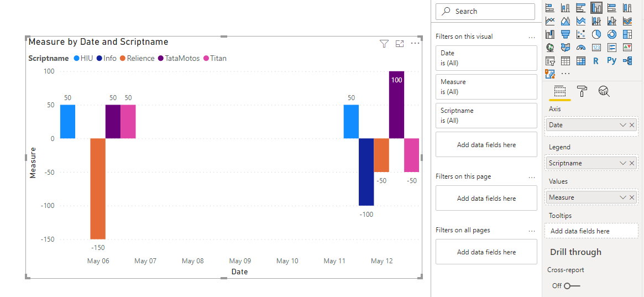The width and height of the screenshot is (644, 297).
Task: Switch to the Analytics magnifier tab
Action: pos(604,91)
